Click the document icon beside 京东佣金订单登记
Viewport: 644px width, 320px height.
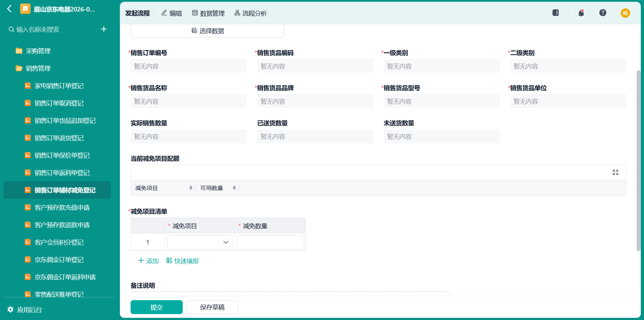(x=28, y=259)
